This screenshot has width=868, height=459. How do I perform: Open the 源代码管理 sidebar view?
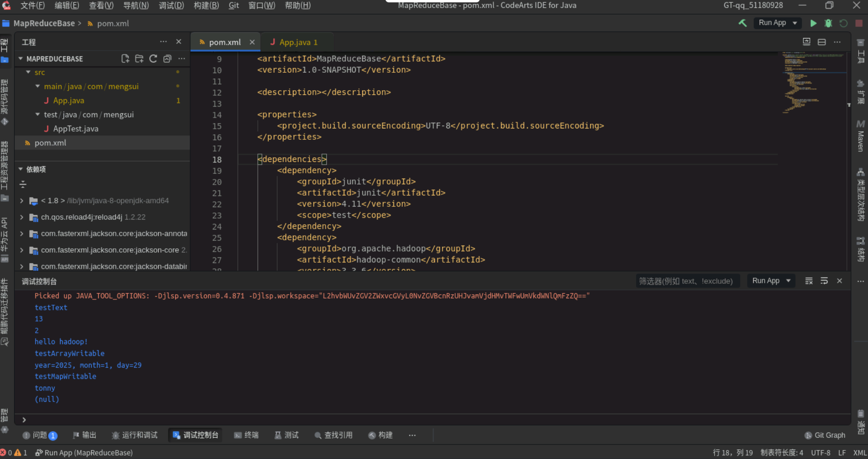click(5, 102)
